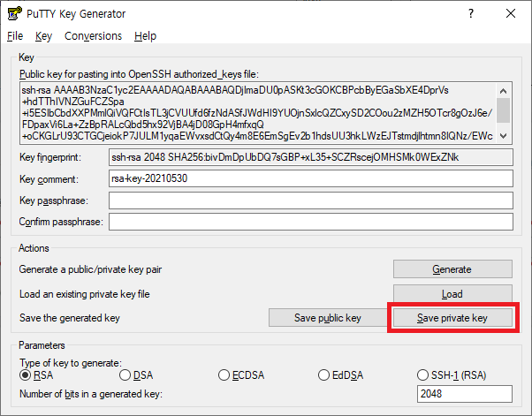This screenshot has width=532, height=416.
Task: Click the number of bits field showing 2048
Action: point(465,394)
